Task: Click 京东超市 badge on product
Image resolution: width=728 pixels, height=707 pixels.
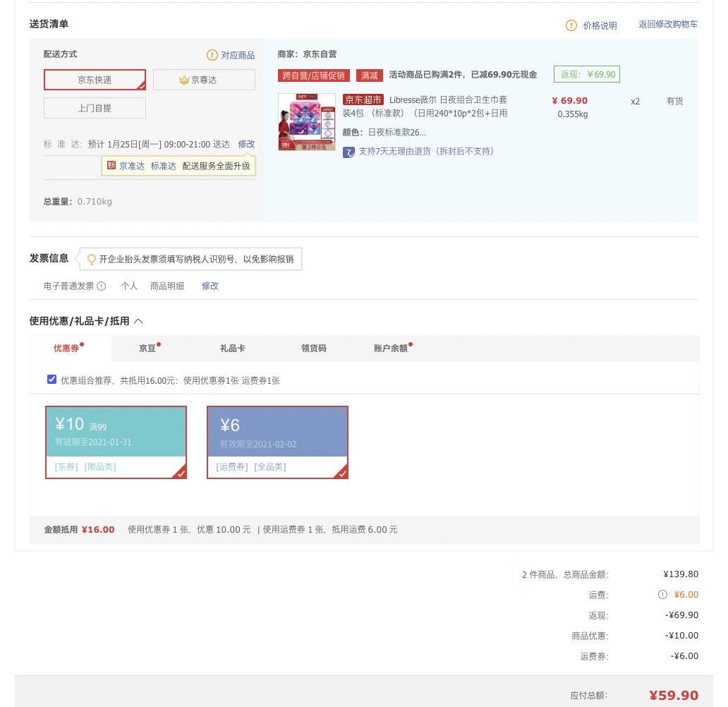Action: (363, 100)
